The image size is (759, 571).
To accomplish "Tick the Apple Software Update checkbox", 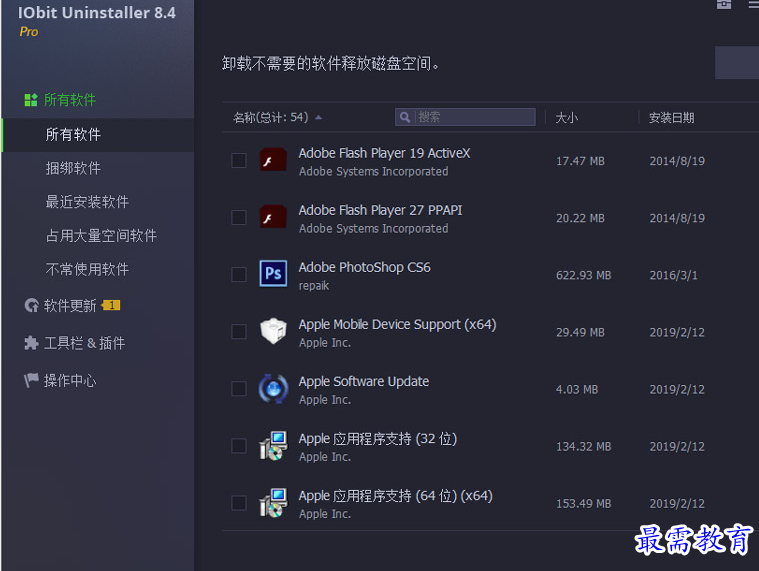I will coord(239,389).
